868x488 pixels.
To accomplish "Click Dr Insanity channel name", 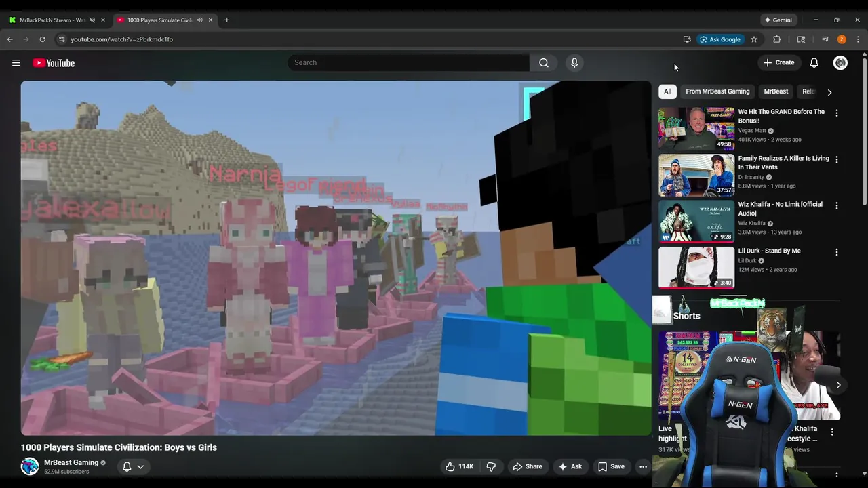I will click(751, 177).
